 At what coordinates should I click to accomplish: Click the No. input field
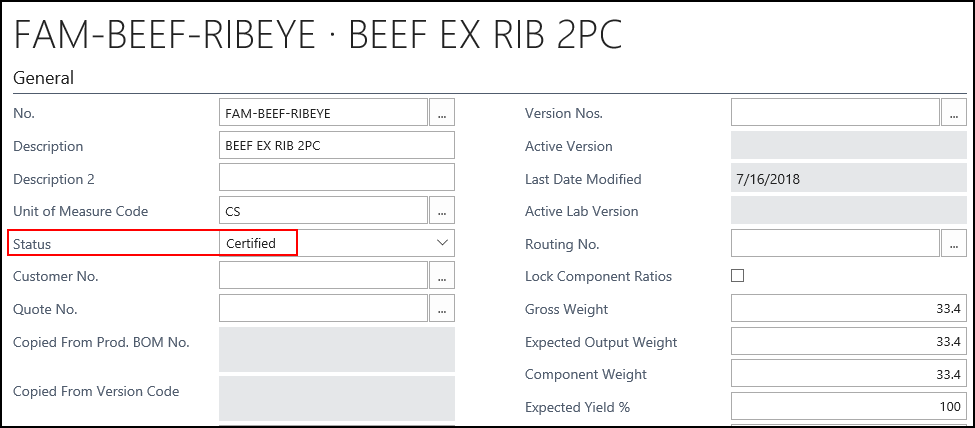[x=323, y=113]
